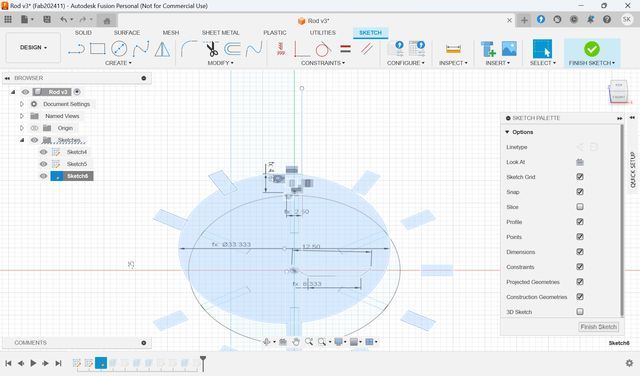Switch to the SURFACE tab

coord(127,33)
